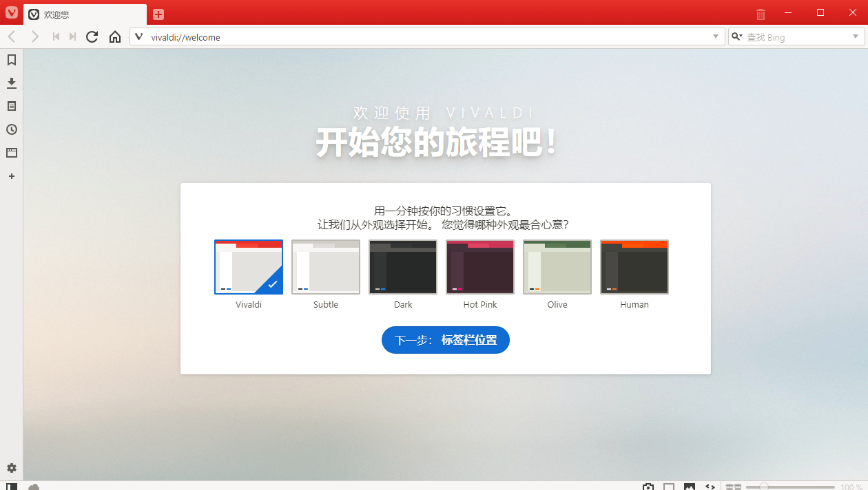Add a new web panel
This screenshot has width=868, height=490.
(x=12, y=176)
